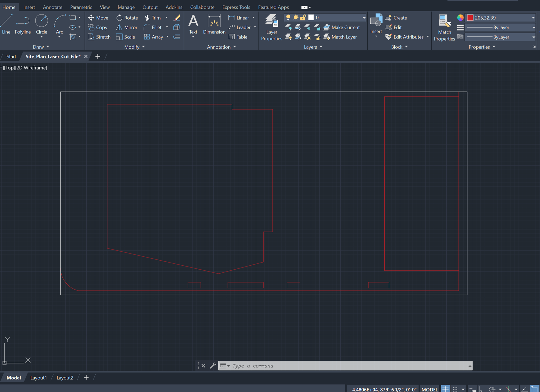Screen dimensions: 540x392
Task: Select the Polyline tool
Action: [x=23, y=24]
